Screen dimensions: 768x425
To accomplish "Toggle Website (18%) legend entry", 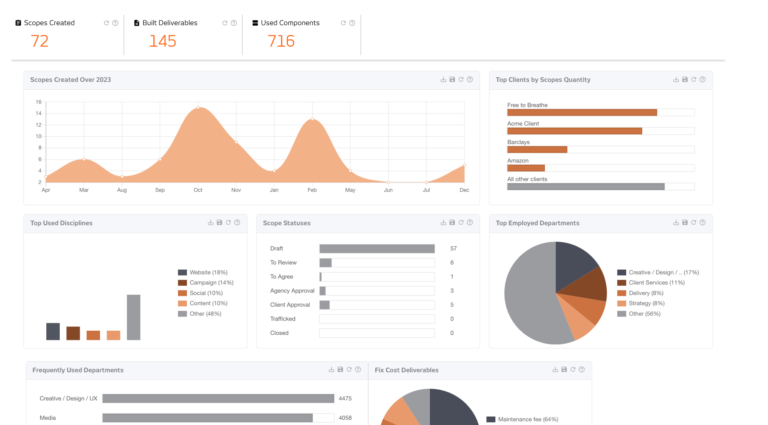I will pyautogui.click(x=203, y=272).
